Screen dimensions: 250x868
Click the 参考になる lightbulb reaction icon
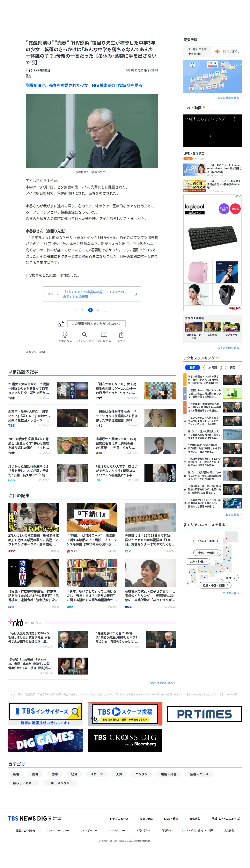[65, 335]
